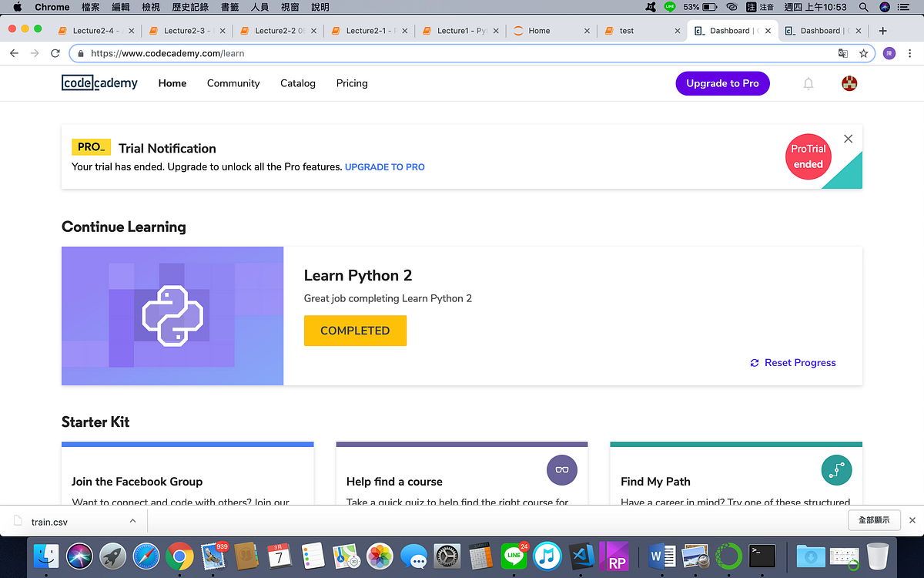Select the glasses icon on Help find a course
924x578 pixels.
[561, 470]
